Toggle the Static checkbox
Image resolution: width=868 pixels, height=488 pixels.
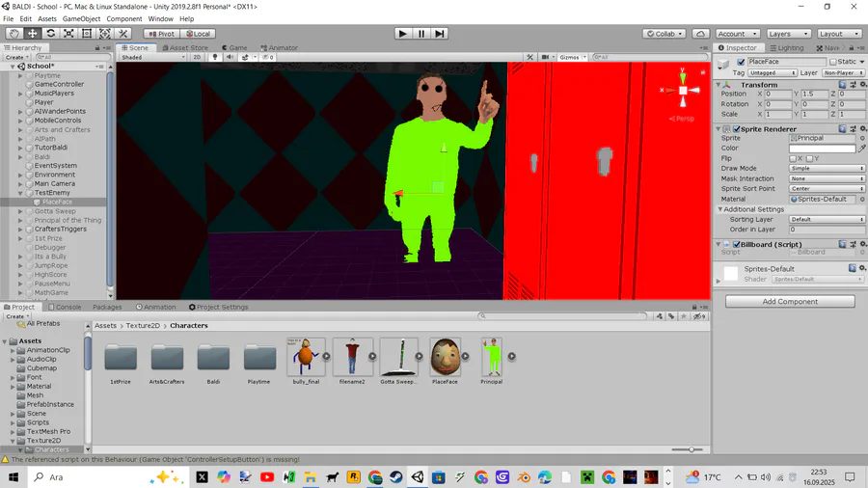coord(832,62)
